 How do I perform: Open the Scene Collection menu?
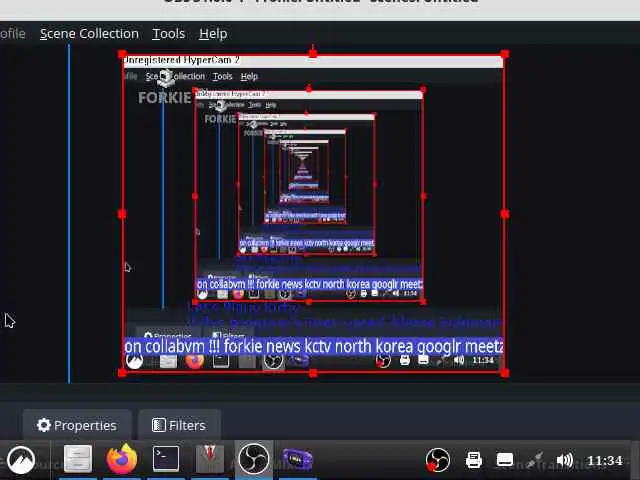point(89,33)
